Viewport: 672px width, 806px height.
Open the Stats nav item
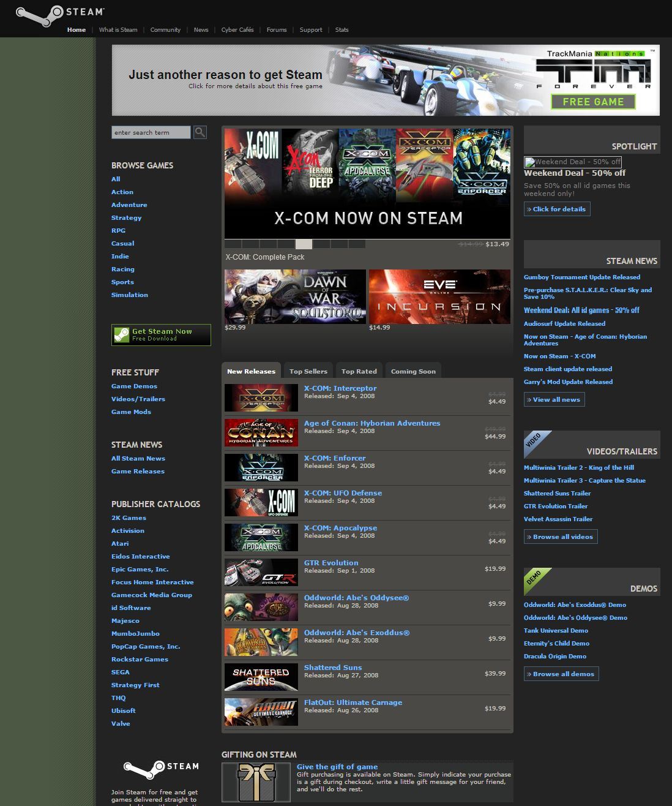pos(342,29)
